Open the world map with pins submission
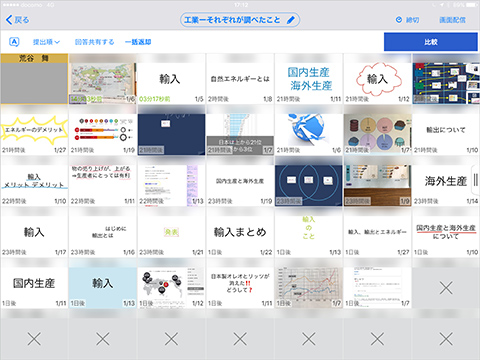The image size is (480, 360). click(171, 287)
